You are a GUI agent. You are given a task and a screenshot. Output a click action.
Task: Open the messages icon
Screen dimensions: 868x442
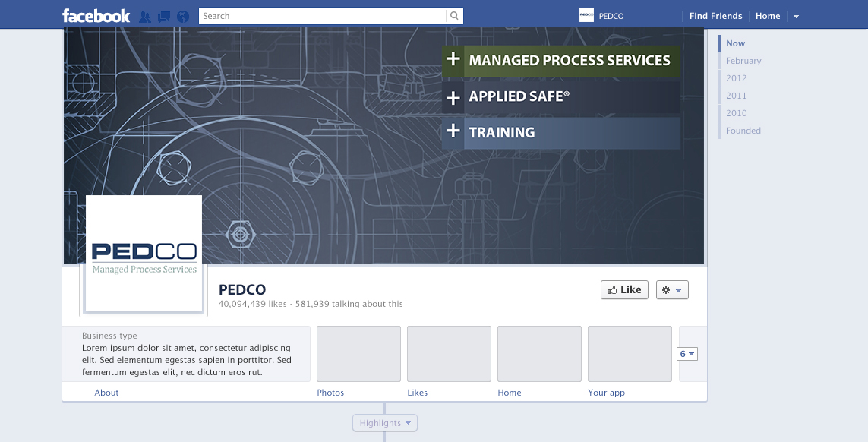pos(163,14)
